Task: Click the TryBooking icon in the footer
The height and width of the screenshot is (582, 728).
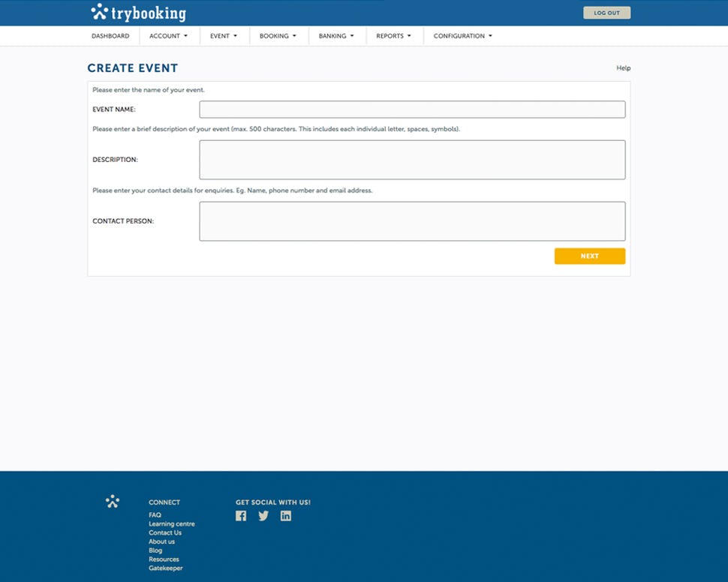Action: point(112,501)
